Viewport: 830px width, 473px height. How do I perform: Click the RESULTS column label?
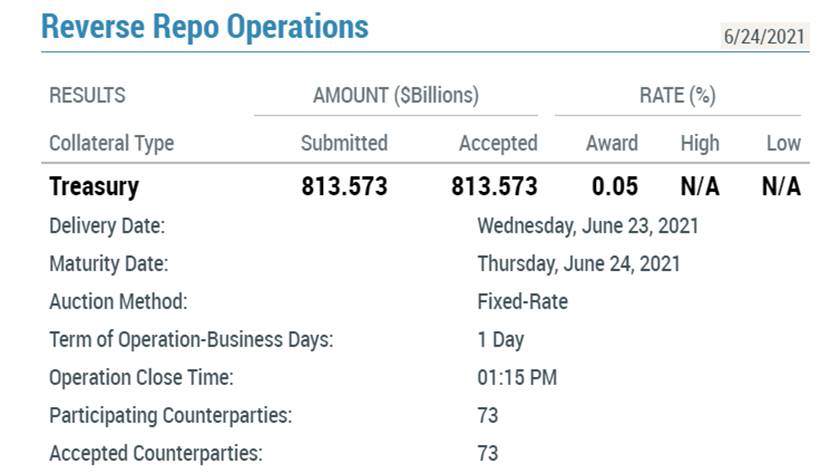tap(87, 96)
